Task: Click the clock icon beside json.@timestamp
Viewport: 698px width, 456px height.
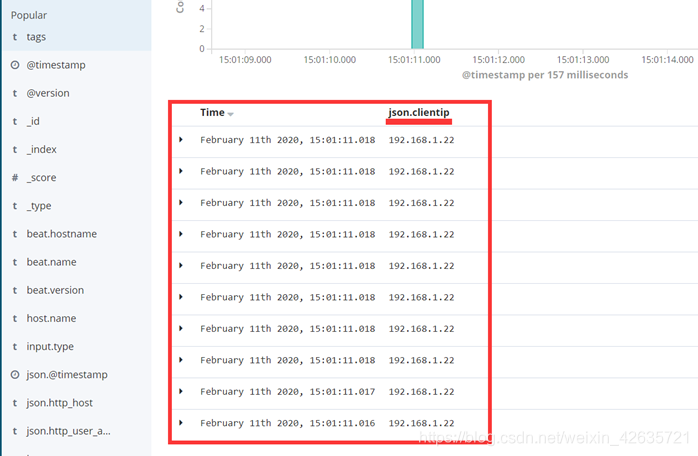Action: tap(15, 375)
